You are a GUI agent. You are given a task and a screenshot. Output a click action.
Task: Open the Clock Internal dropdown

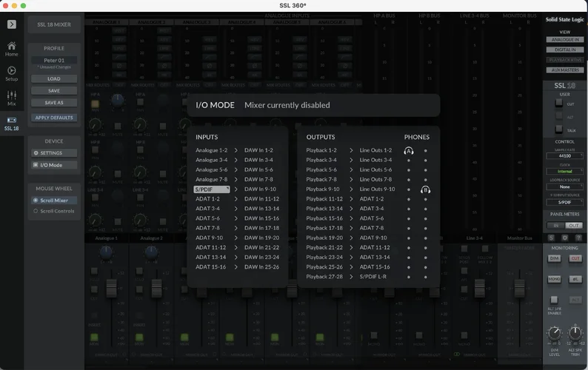565,172
